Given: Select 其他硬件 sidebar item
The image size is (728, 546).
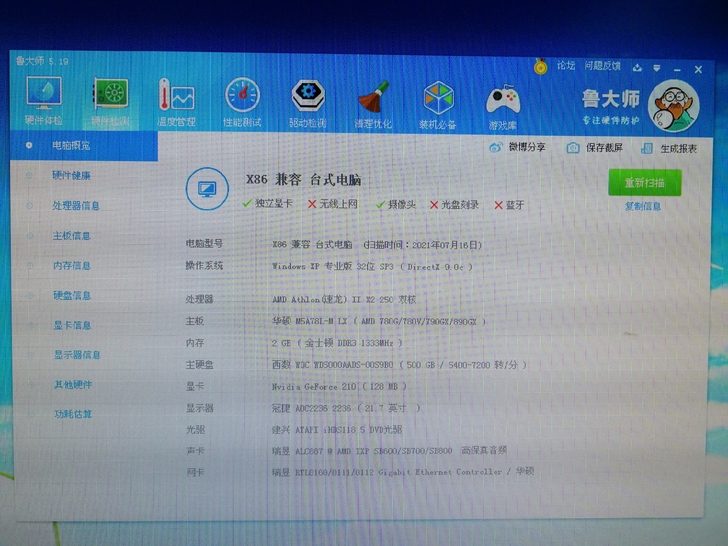Looking at the screenshot, I should (73, 384).
